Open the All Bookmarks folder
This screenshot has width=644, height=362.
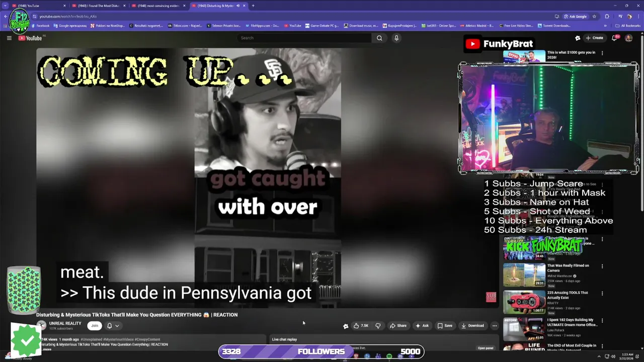[x=627, y=26]
